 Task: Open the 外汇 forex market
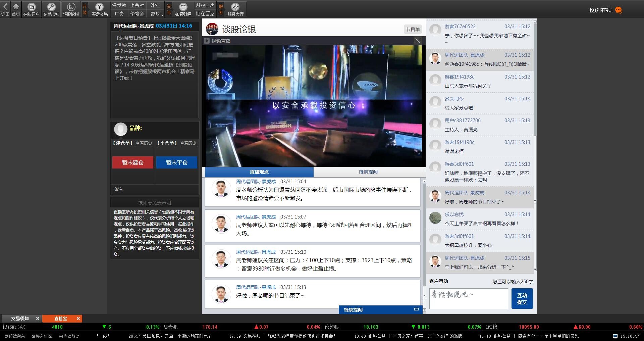click(155, 5)
